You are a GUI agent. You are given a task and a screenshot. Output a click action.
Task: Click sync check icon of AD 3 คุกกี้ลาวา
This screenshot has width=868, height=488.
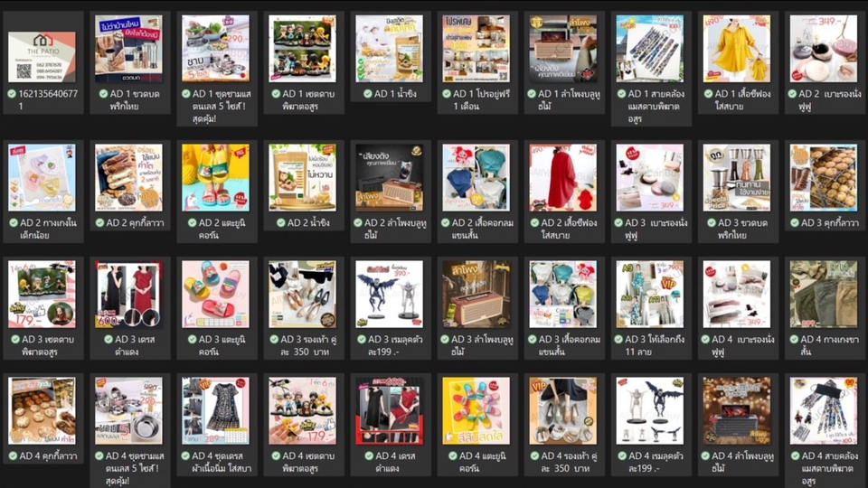795,222
